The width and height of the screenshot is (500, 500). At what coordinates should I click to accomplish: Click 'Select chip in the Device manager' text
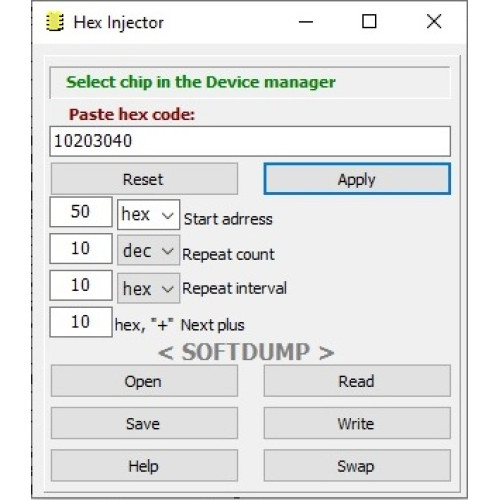tap(201, 82)
